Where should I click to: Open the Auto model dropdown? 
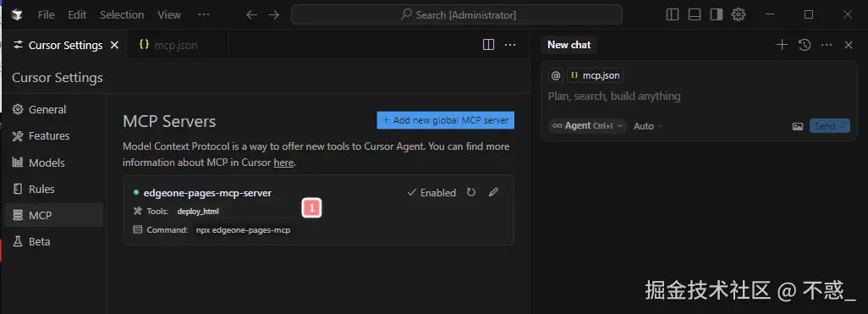tap(648, 126)
